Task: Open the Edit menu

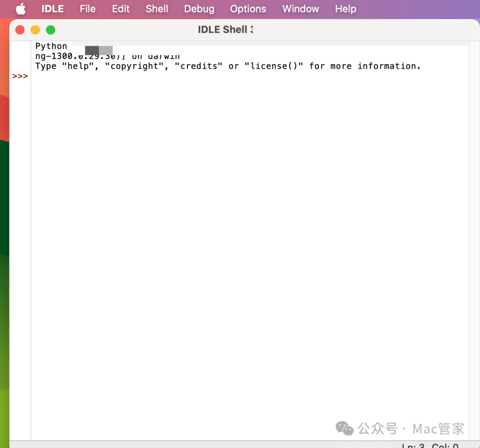Action: click(x=120, y=9)
